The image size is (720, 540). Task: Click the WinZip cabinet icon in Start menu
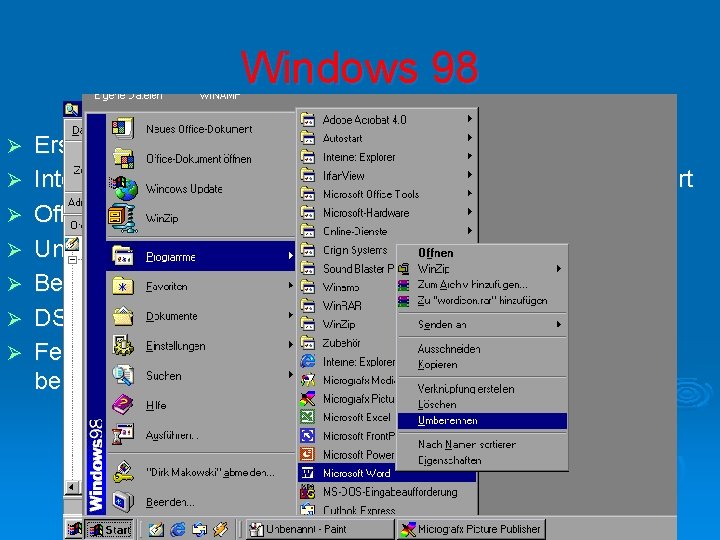point(123,218)
